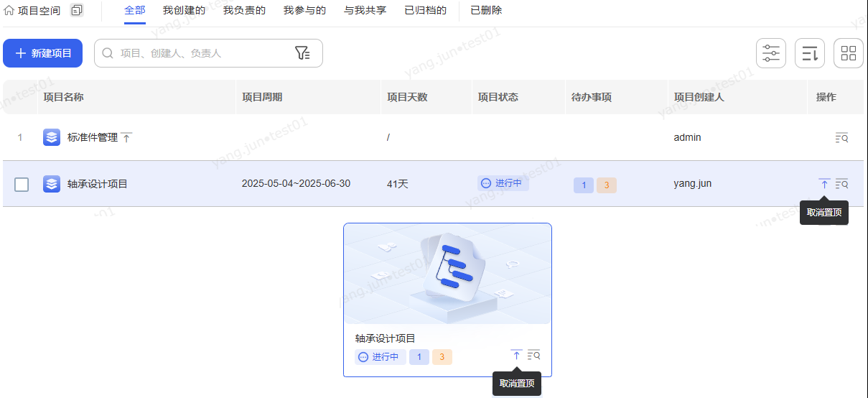Click the 新建项目 button
The image size is (868, 398).
(43, 53)
